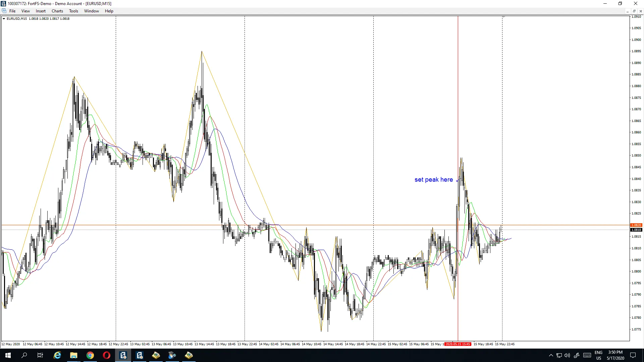
Task: Click the volume icon in the system tray
Action: (x=567, y=355)
